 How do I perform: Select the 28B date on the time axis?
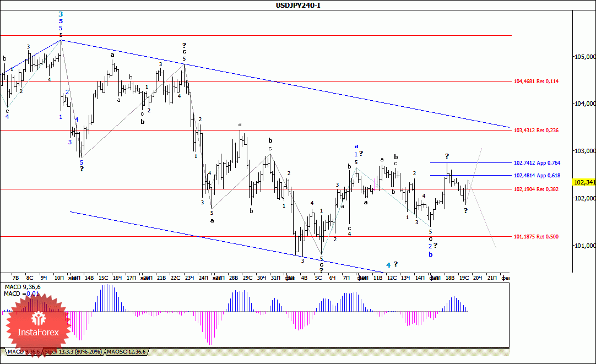234,278
